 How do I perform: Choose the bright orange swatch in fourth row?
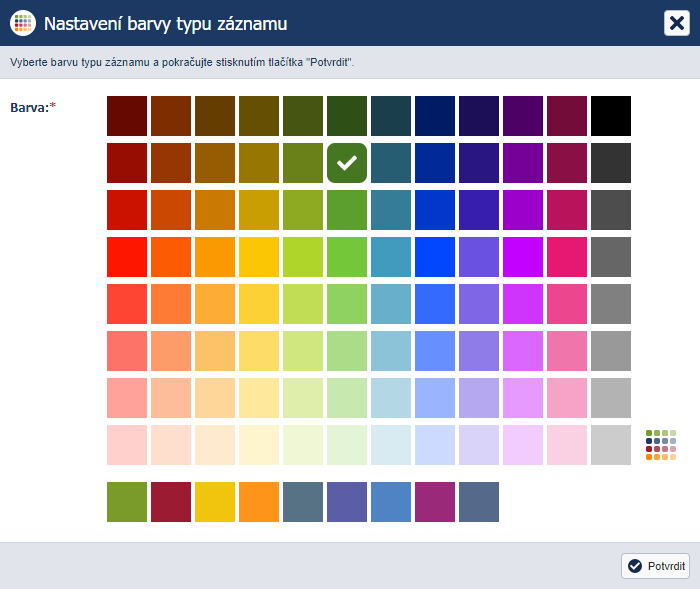pos(171,257)
